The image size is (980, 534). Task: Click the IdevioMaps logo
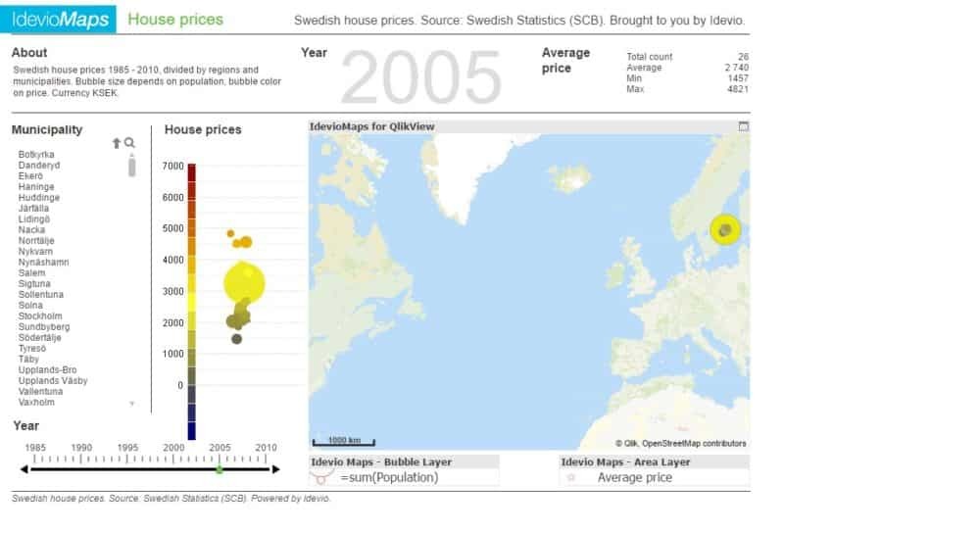[x=61, y=20]
